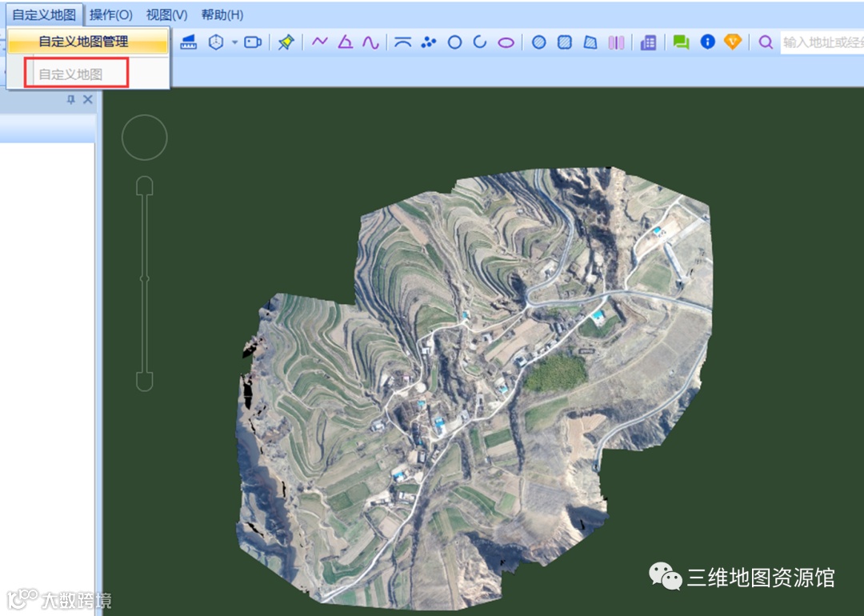Expand the dropdown arrow beside cube icon

234,42
